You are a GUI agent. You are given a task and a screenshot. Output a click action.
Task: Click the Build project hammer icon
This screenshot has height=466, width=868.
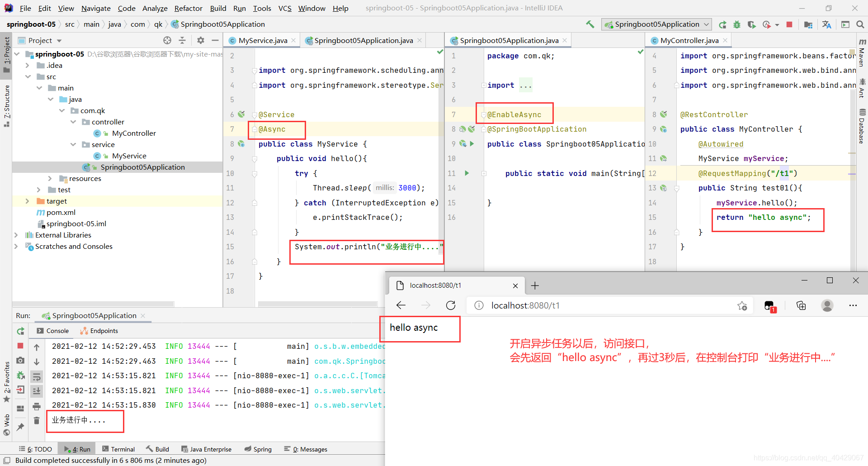[x=590, y=24]
